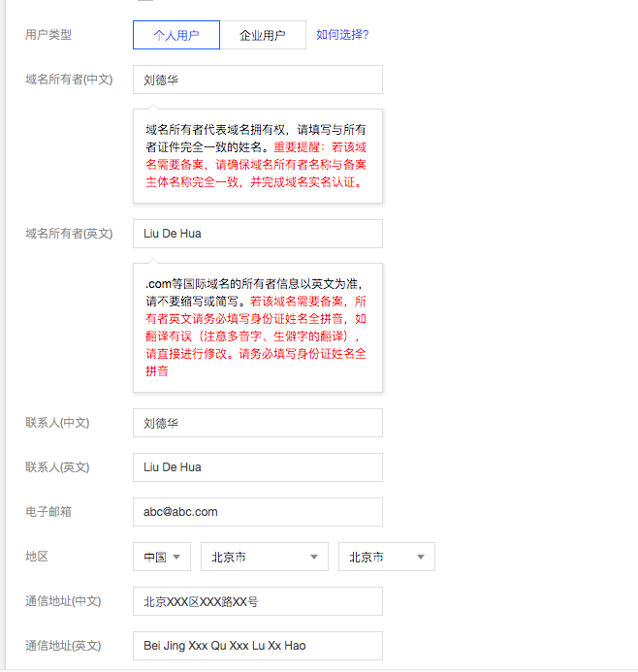Select the red 重要提醒 warning text
Viewport: 638px width, 672px height.
256,165
